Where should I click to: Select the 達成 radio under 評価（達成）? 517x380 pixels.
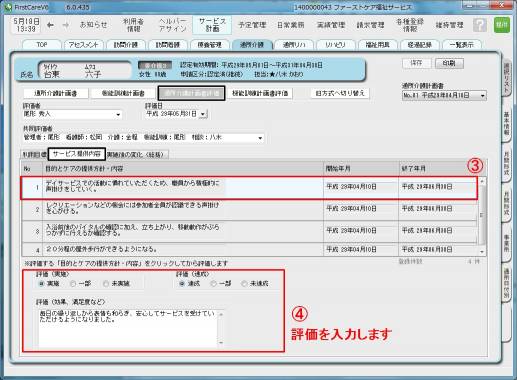point(182,284)
